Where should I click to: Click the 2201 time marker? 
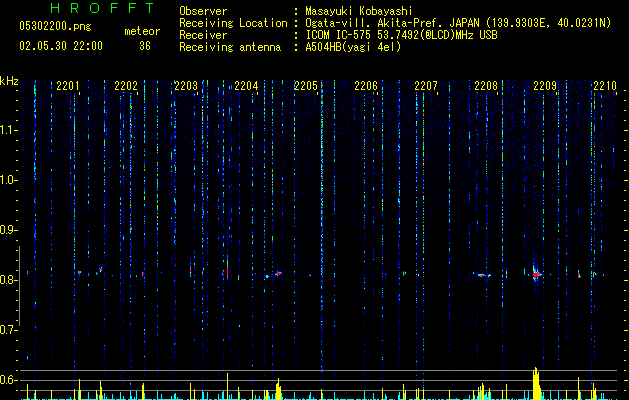tap(67, 86)
